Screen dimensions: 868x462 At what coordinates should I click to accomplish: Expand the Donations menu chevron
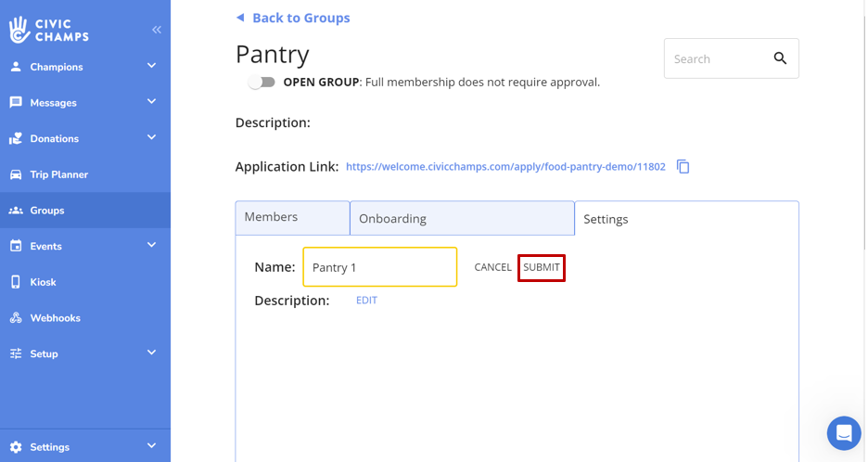(x=151, y=137)
